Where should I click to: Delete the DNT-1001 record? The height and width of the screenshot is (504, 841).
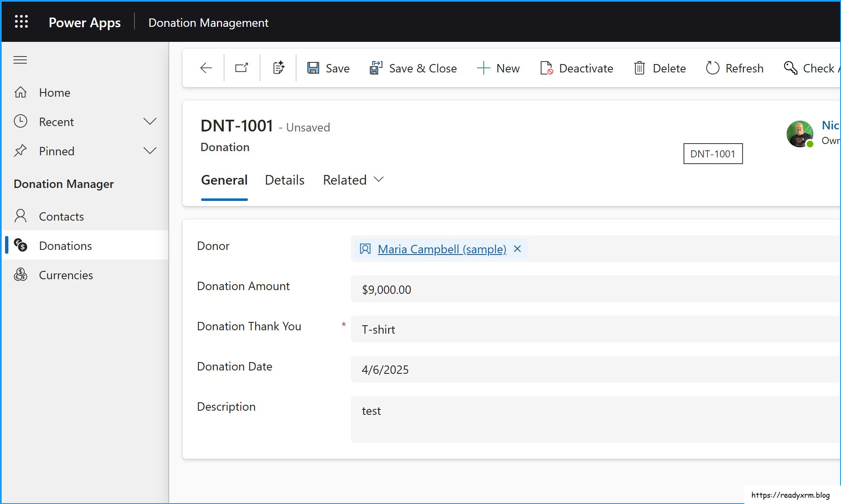pyautogui.click(x=660, y=68)
